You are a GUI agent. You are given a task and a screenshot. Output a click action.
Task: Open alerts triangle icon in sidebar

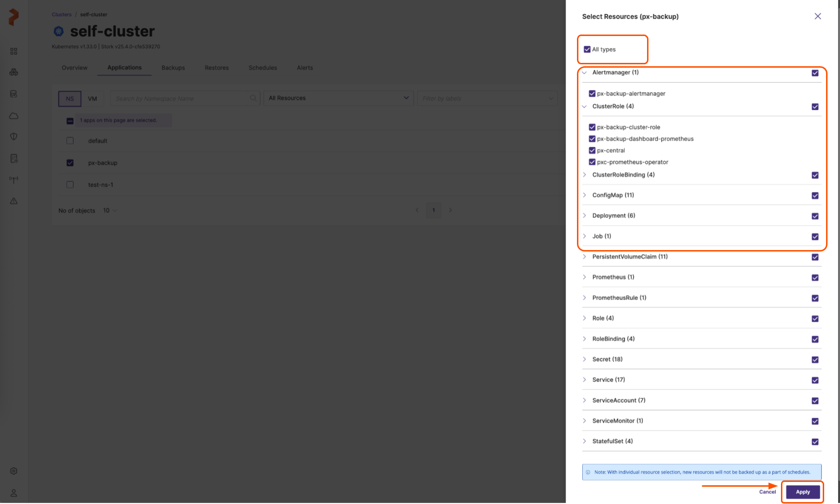click(14, 201)
